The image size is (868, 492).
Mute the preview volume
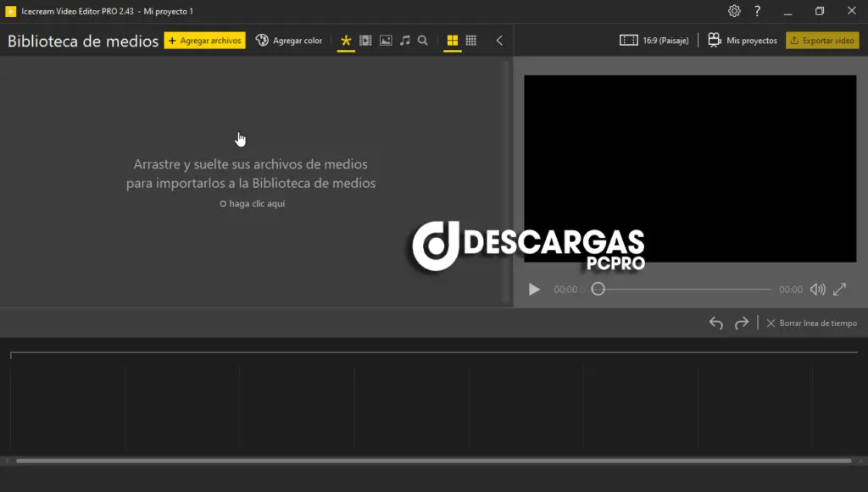[817, 290]
